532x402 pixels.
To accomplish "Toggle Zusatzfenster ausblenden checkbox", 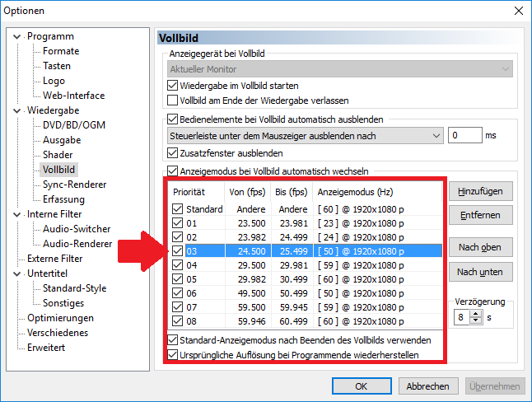I will [x=172, y=152].
